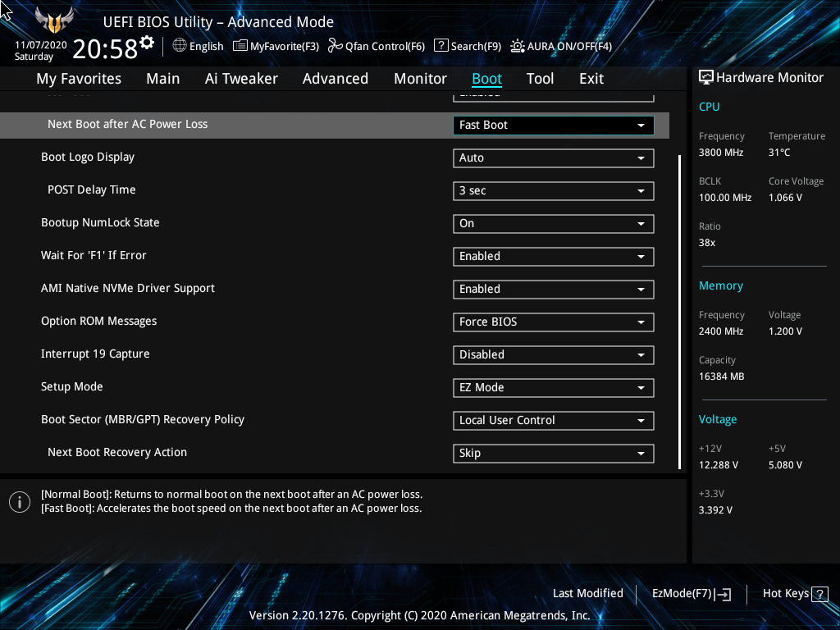Open the Tool tab

click(540, 79)
